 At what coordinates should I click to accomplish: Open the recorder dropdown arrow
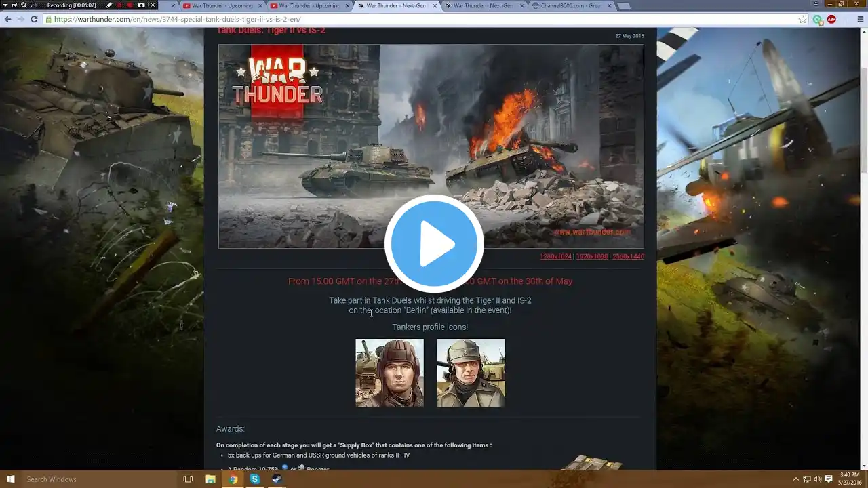coord(5,5)
